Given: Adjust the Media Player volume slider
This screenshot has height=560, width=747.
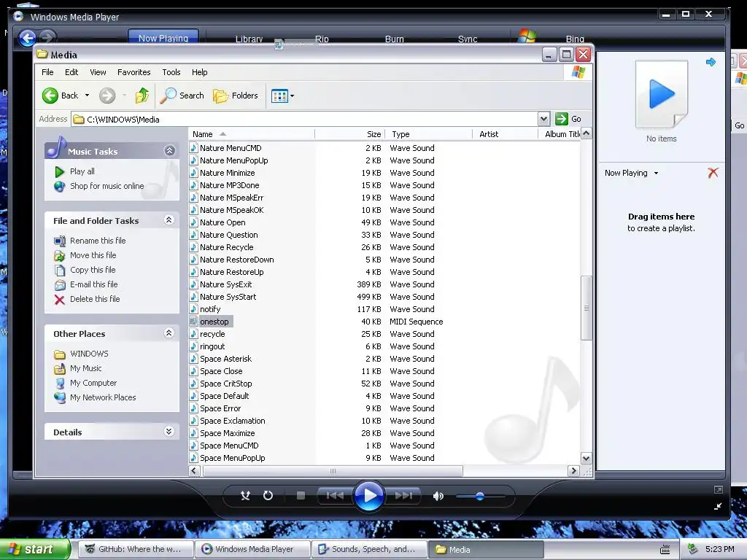Looking at the screenshot, I should pyautogui.click(x=480, y=496).
